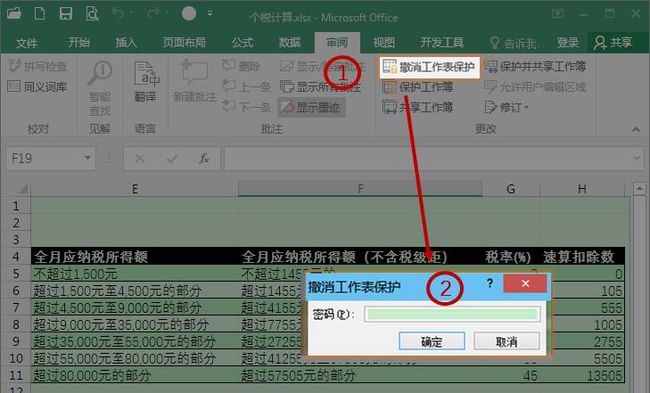This screenshot has width=650, height=393.
Task: Click the Undo arrow icon
Action: [x=118, y=14]
